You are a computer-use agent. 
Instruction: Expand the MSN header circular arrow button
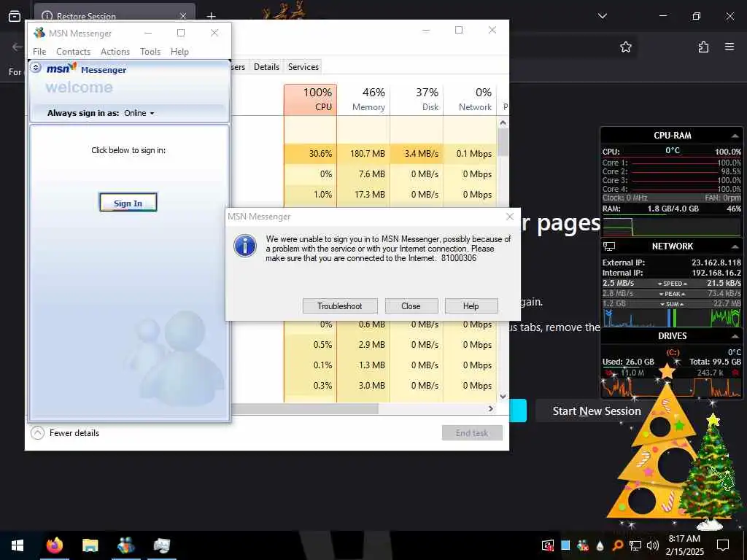pos(36,68)
